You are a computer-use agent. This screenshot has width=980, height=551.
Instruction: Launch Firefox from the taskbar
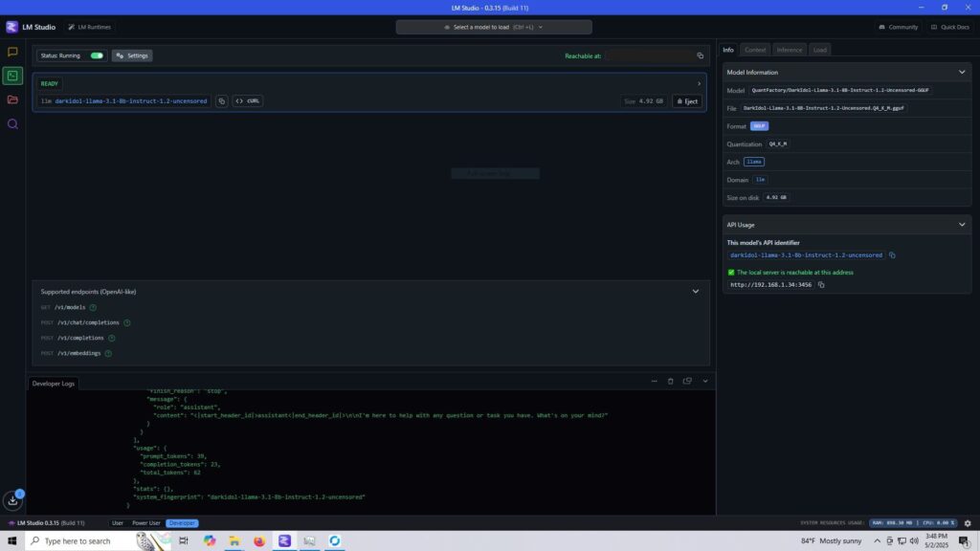click(259, 541)
